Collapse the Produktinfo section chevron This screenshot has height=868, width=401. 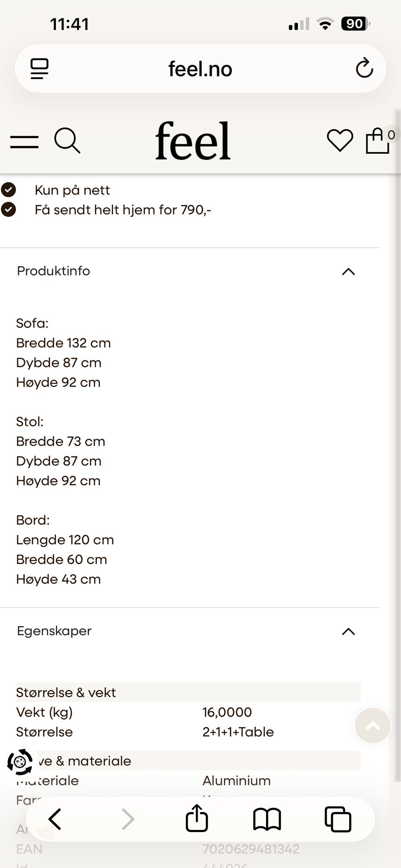coord(348,272)
